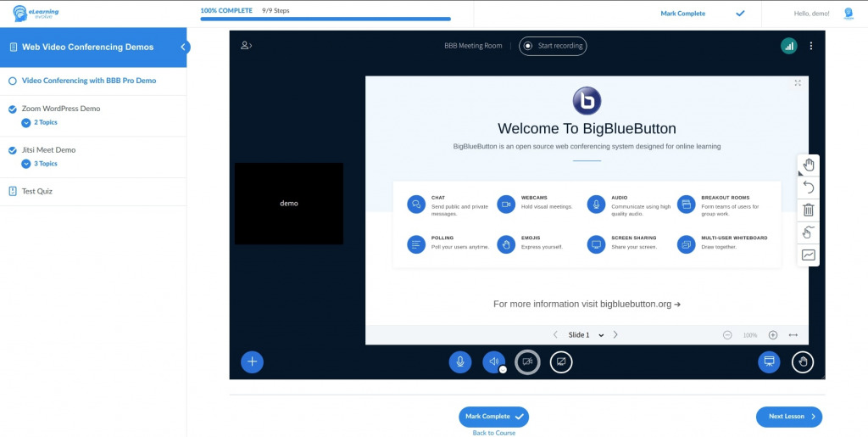This screenshot has width=868, height=437.
Task: Open the connection status signal icon
Action: 789,46
